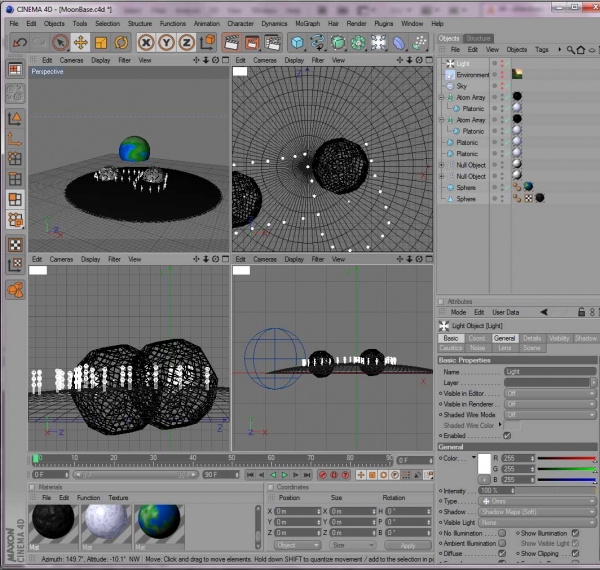
Task: Open the MoGraph menu
Action: pos(307,24)
